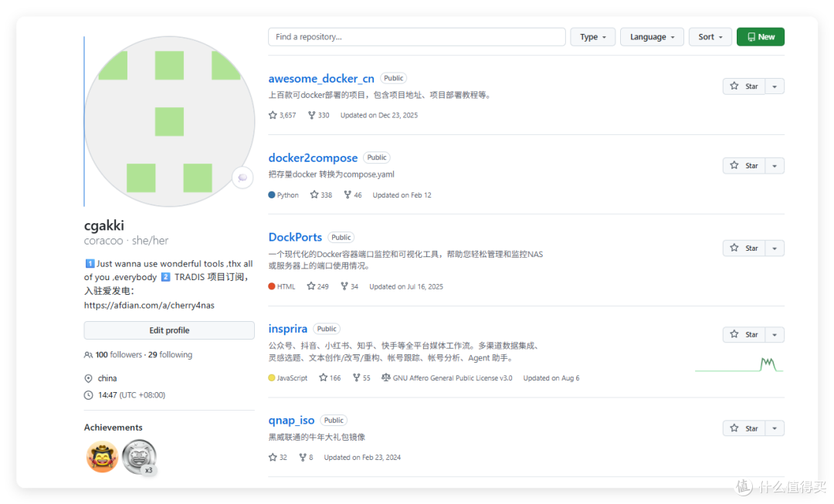Click the Python language dot on docker2compose
The width and height of the screenshot is (834, 504).
pyautogui.click(x=272, y=195)
